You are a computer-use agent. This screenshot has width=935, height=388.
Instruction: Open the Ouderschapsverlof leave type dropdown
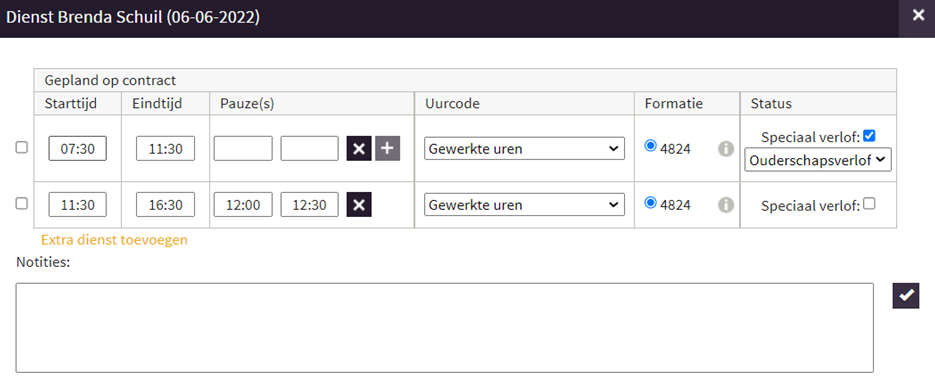coord(818,160)
